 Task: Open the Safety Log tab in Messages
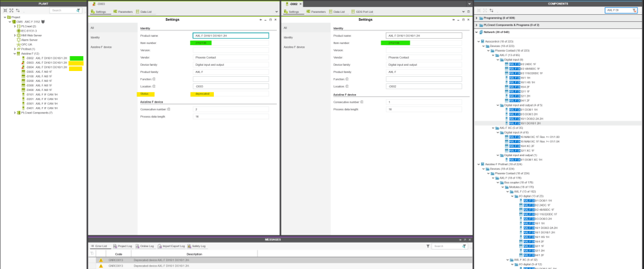click(x=198, y=246)
